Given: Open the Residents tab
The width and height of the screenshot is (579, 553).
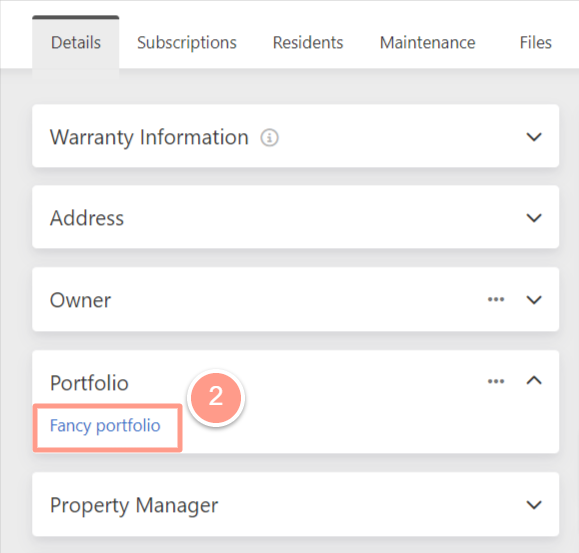Looking at the screenshot, I should click(308, 42).
